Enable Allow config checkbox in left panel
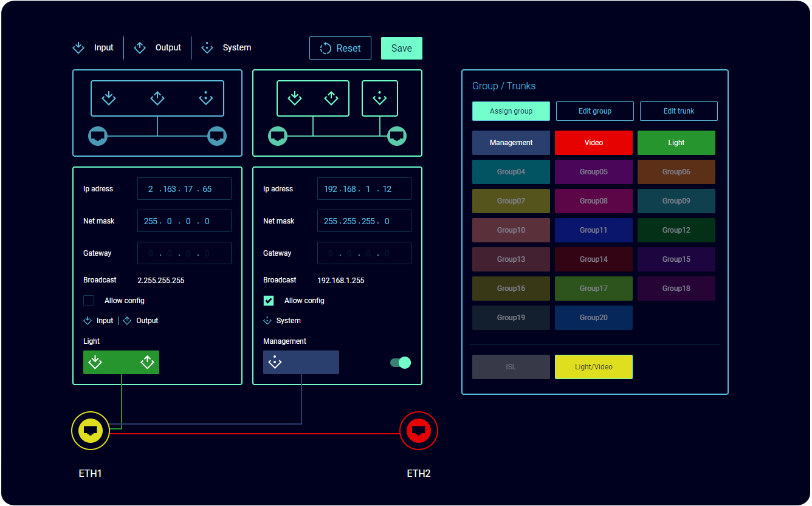The width and height of the screenshot is (812, 506). (89, 301)
